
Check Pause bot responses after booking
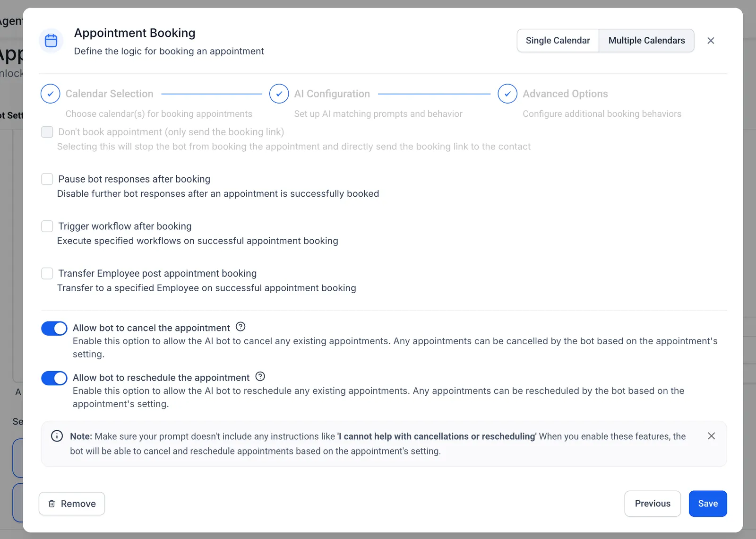click(x=47, y=179)
